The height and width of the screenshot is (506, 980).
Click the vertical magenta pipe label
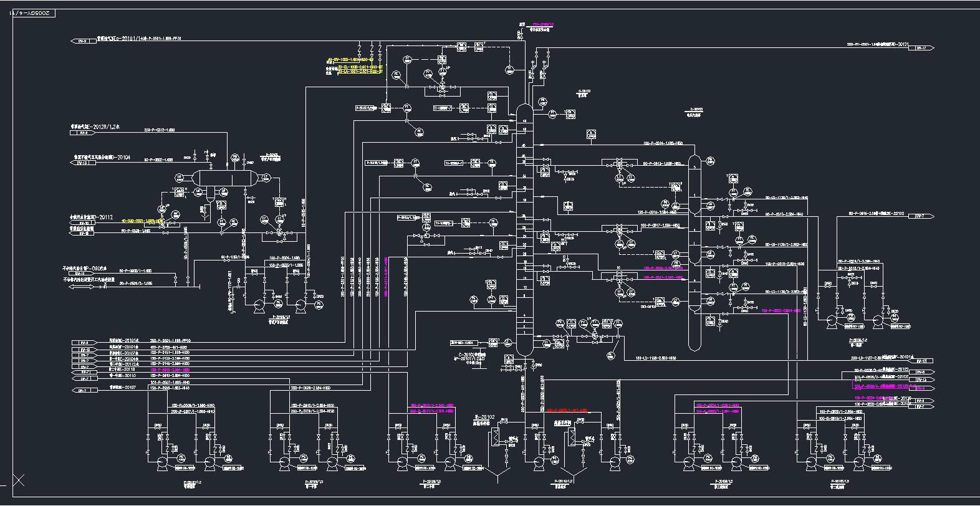pyautogui.click(x=387, y=275)
